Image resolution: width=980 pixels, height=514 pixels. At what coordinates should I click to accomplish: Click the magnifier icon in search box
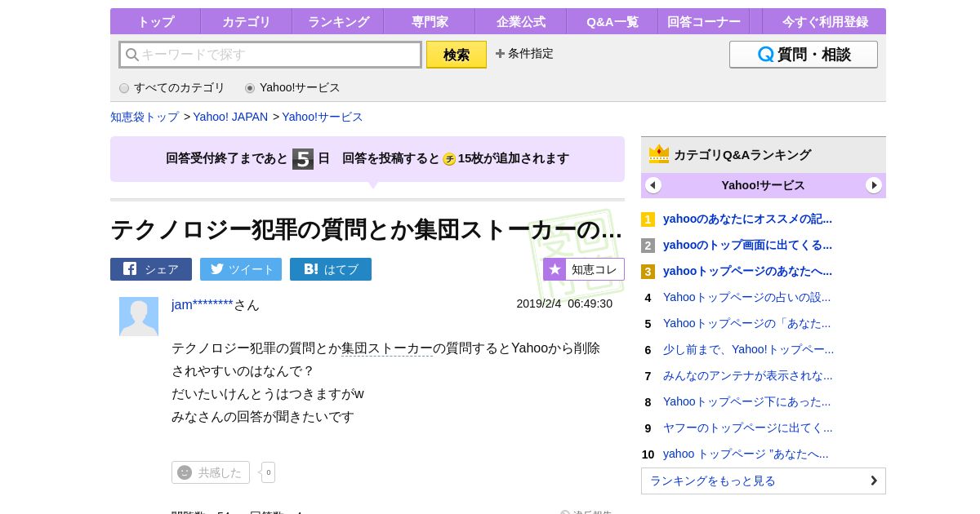coord(132,55)
